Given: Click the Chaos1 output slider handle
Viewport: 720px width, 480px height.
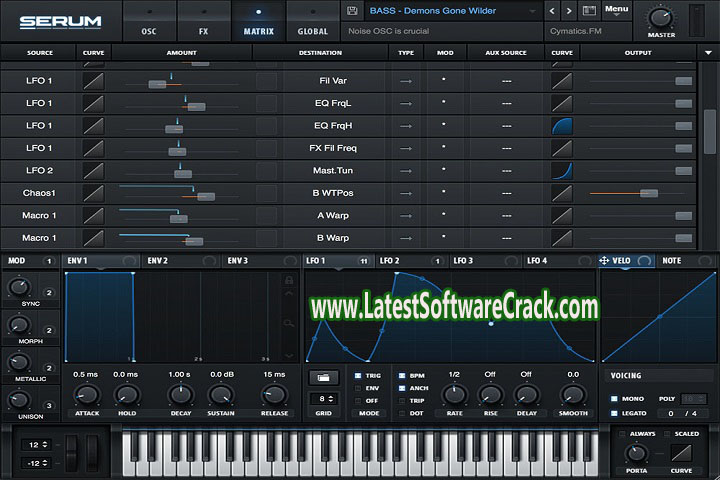Looking at the screenshot, I should pos(649,193).
